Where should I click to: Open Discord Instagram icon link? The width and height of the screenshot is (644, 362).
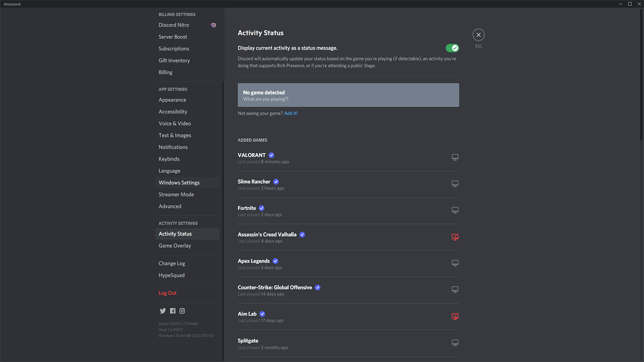click(x=182, y=311)
